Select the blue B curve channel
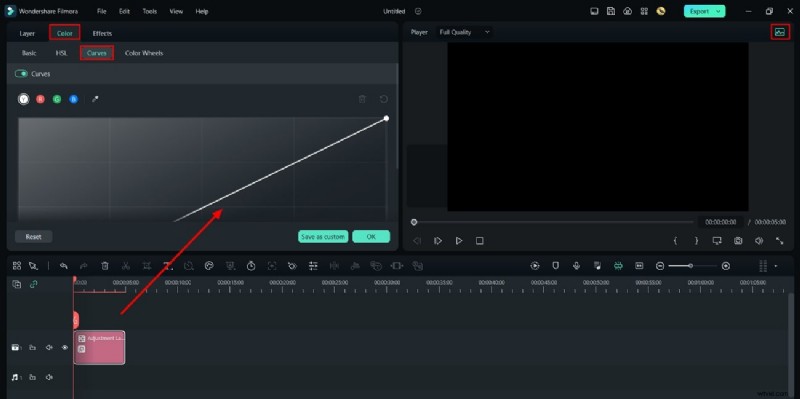800x399 pixels. tap(73, 99)
